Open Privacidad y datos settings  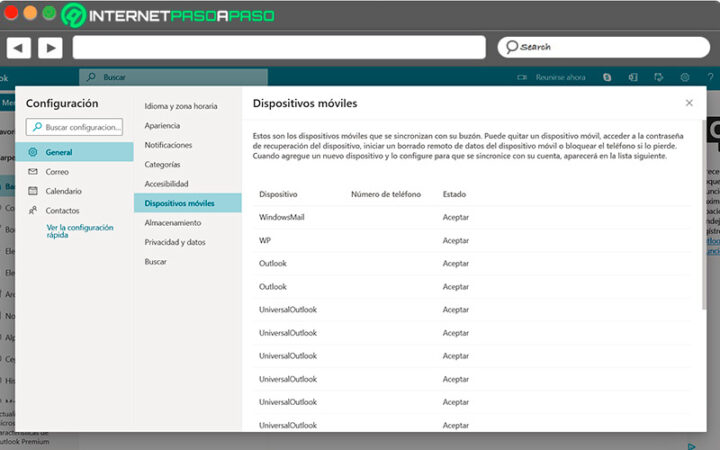(x=175, y=242)
